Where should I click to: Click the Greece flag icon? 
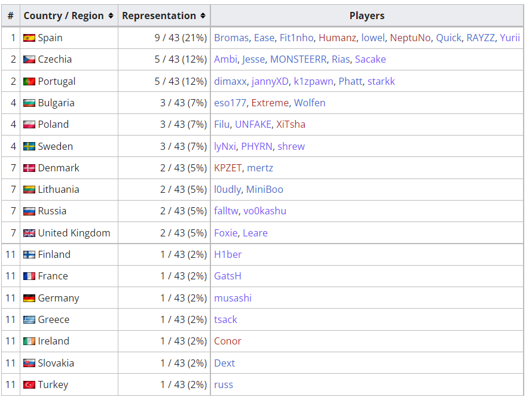coord(29,319)
